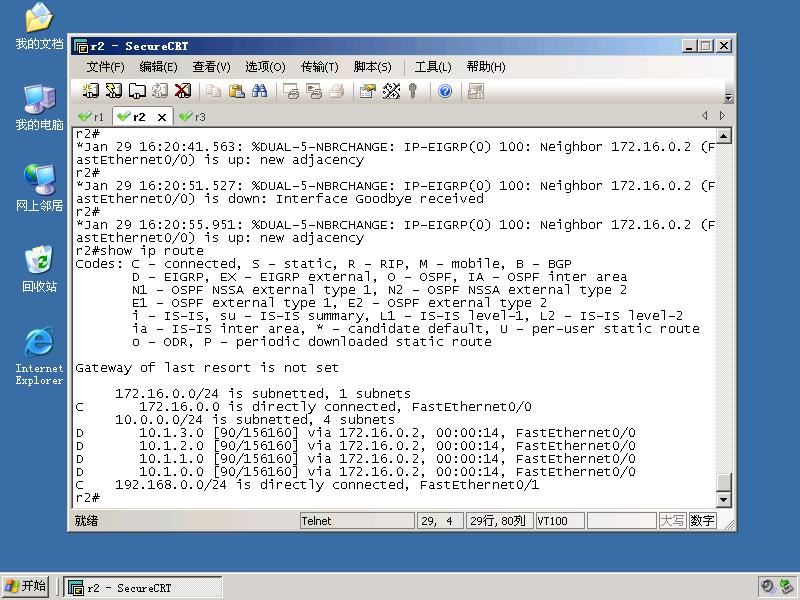The width and height of the screenshot is (800, 600).
Task: Click the route entry for 10.1.2.0
Action: (356, 446)
